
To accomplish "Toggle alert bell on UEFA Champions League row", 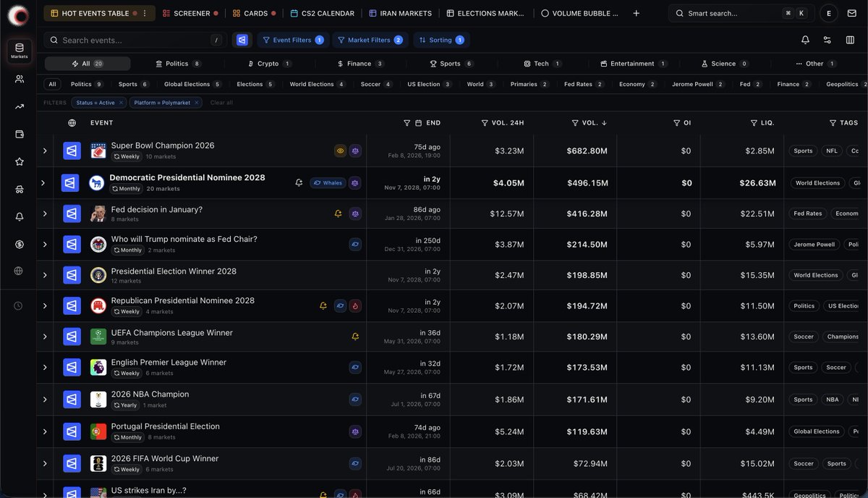I will [355, 337].
